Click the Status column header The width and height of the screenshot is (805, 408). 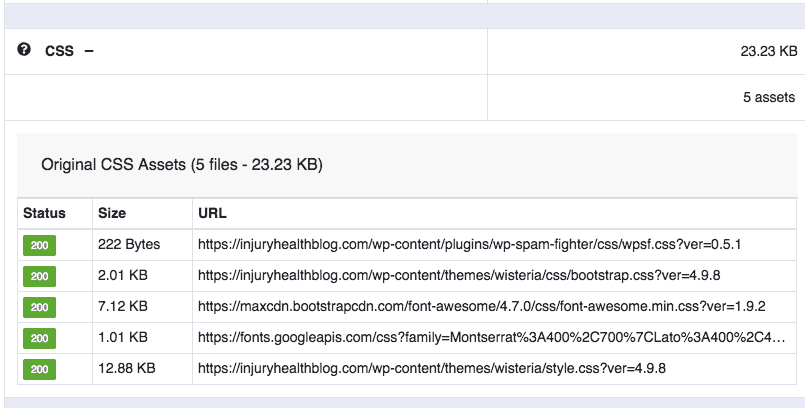tap(44, 213)
